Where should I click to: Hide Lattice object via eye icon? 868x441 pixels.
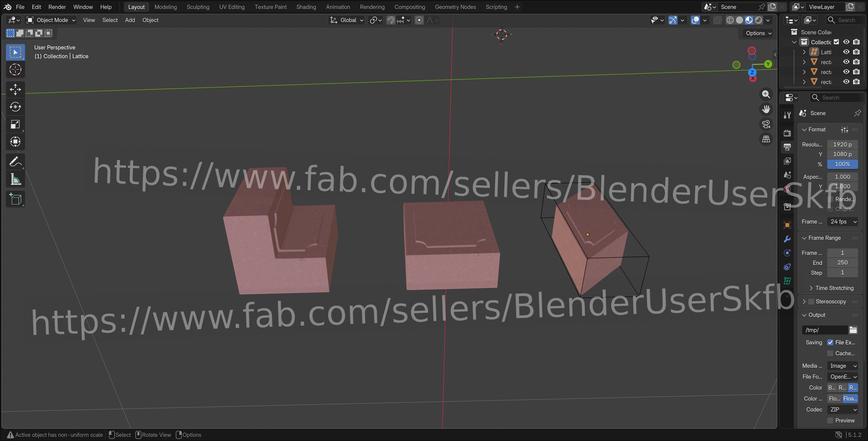click(x=846, y=52)
